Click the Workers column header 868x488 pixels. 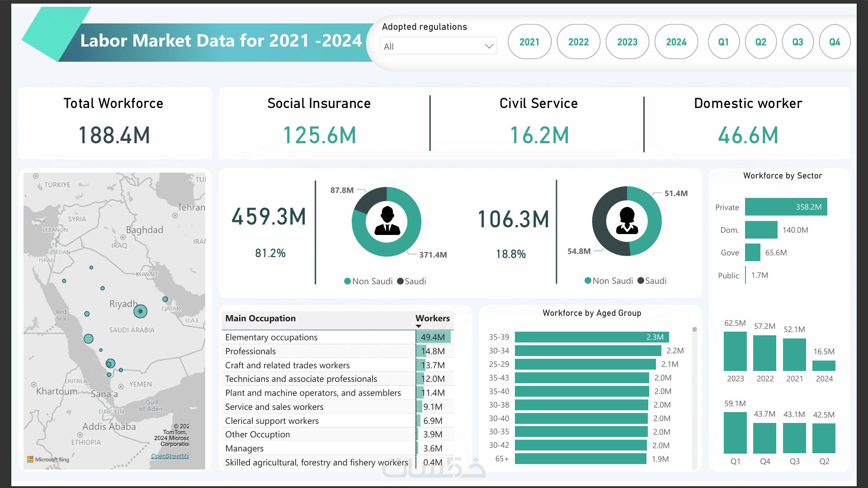tap(432, 319)
